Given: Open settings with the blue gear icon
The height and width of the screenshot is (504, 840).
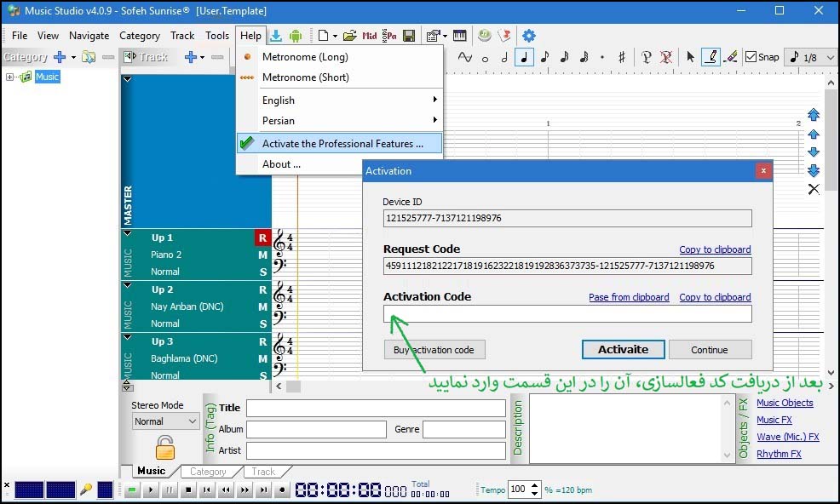Looking at the screenshot, I should pos(529,36).
